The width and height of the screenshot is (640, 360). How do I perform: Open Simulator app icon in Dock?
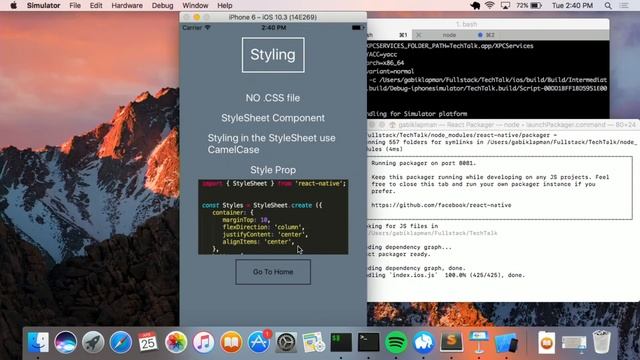(506, 342)
